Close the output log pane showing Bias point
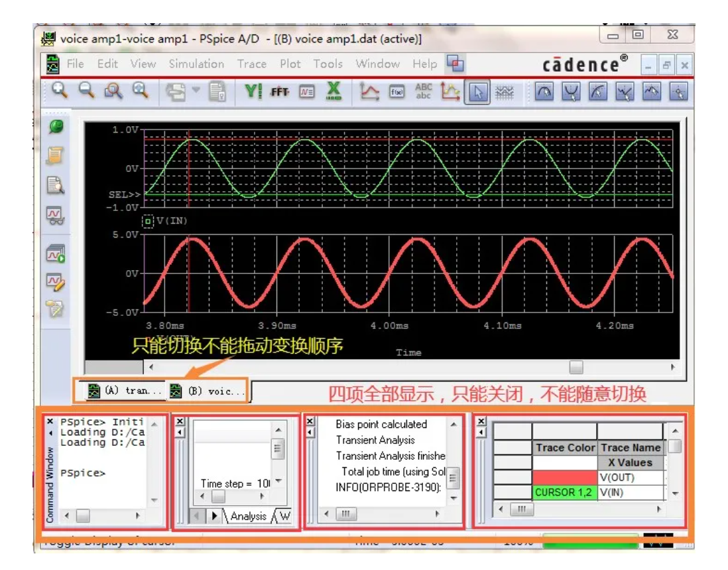 (310, 421)
